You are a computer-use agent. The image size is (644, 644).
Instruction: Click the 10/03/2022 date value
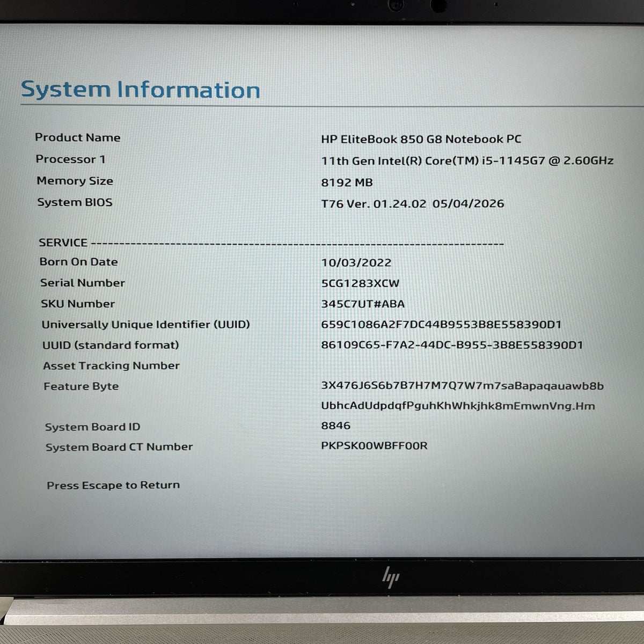pos(356,262)
